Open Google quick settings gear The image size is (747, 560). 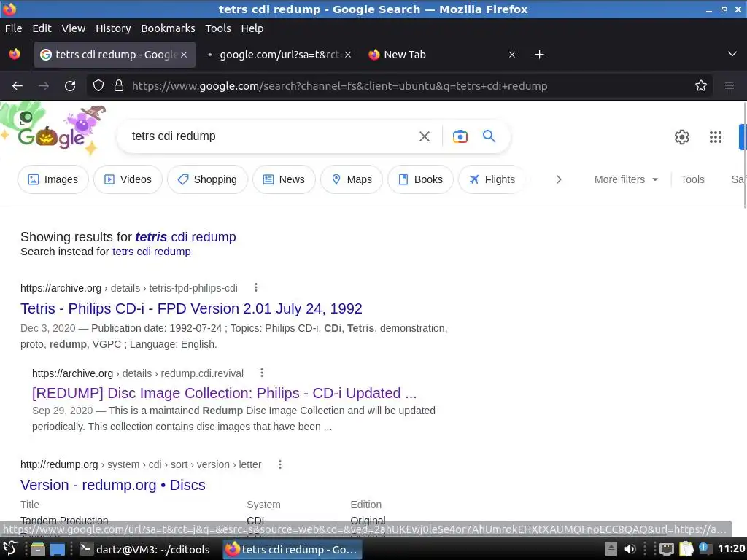point(682,137)
